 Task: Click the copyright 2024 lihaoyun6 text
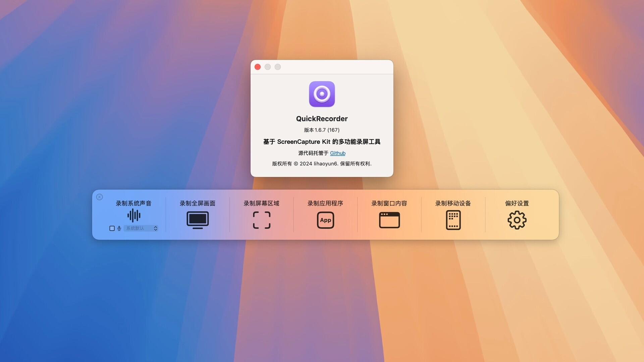[x=322, y=164]
